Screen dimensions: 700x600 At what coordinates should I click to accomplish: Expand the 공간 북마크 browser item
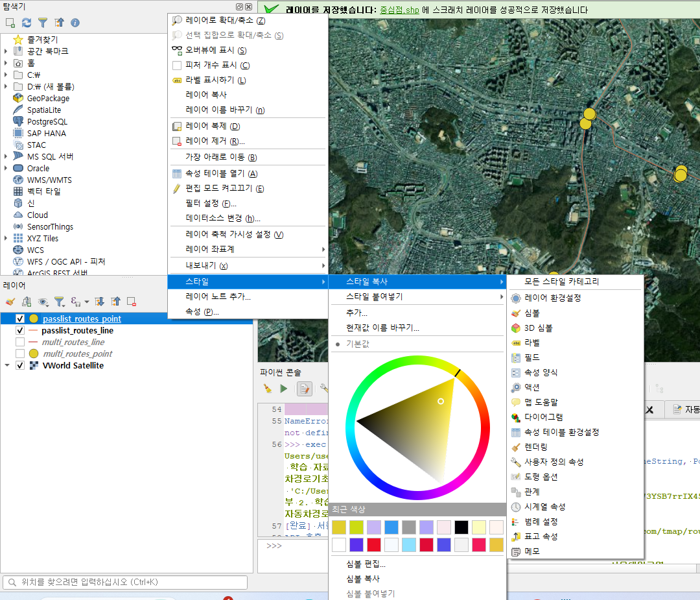[6, 51]
